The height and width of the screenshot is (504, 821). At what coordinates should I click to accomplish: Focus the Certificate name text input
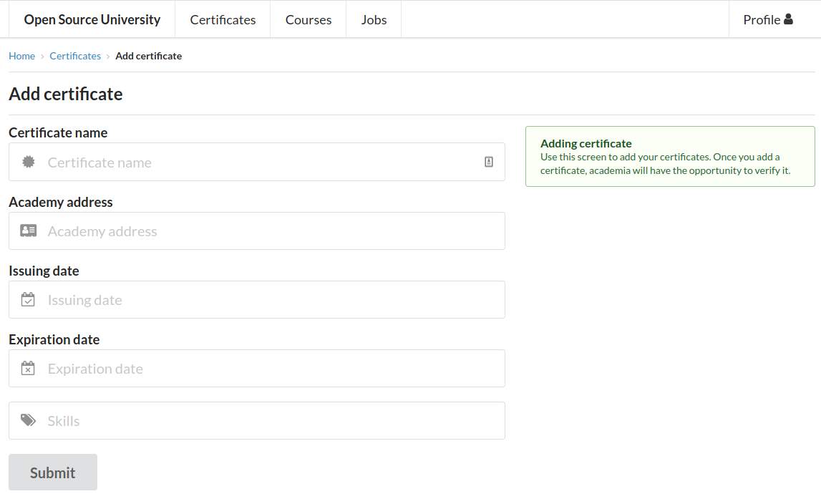coord(258,162)
